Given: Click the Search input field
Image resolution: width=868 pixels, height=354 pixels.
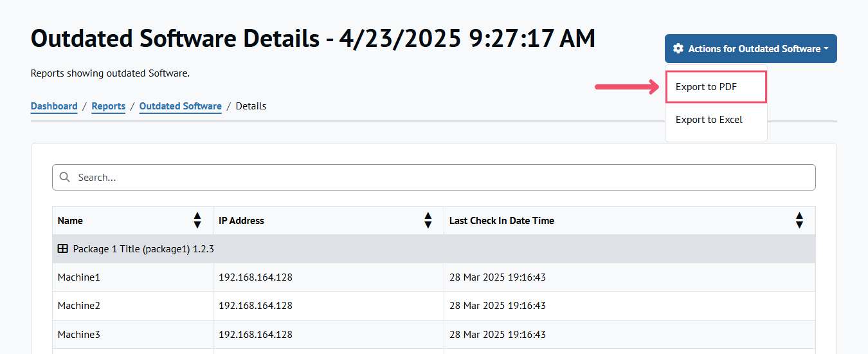Looking at the screenshot, I should tap(434, 177).
